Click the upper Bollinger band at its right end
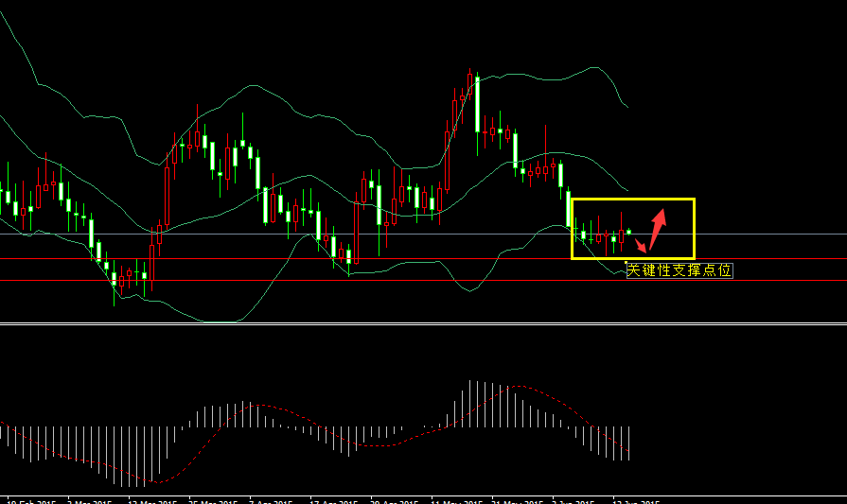 626,105
